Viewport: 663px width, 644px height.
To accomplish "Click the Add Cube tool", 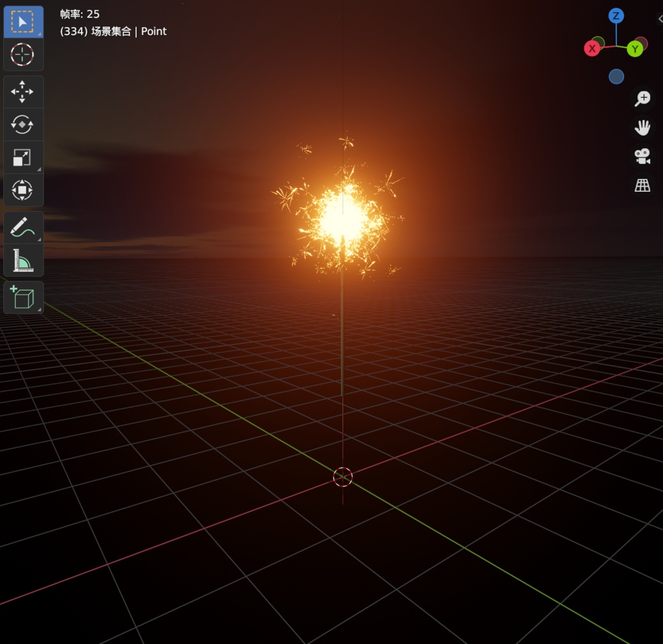I will pyautogui.click(x=23, y=297).
